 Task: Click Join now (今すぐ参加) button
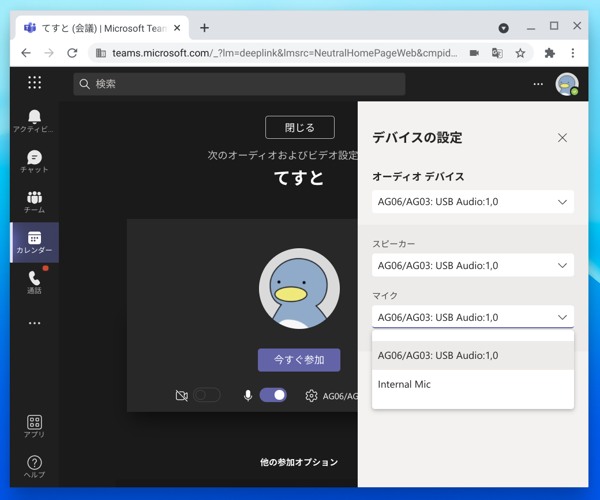tap(299, 360)
